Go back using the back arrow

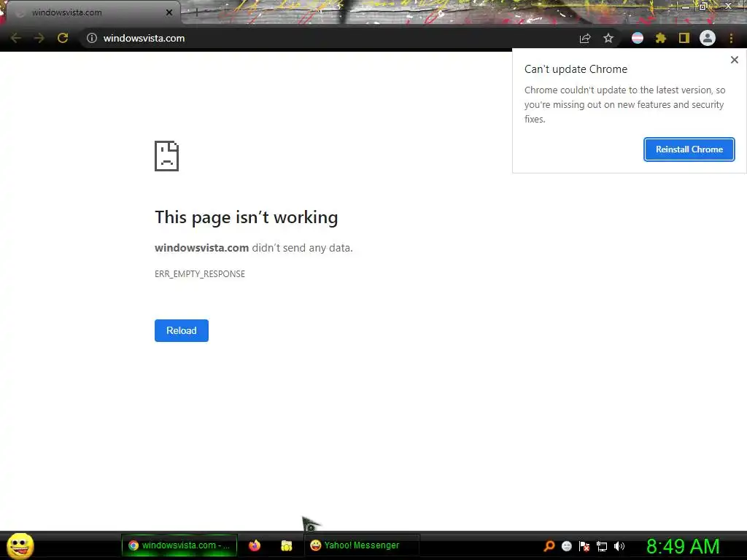pyautogui.click(x=16, y=38)
